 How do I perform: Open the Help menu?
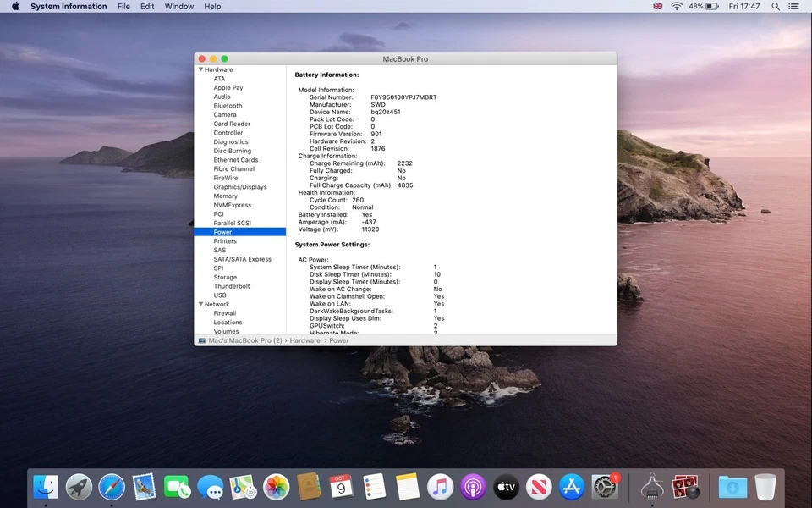point(212,6)
